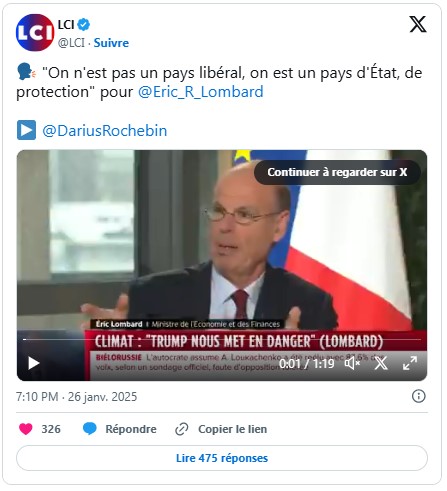This screenshot has width=447, height=491.
Task: Seek along the video progress bar
Action: pyautogui.click(x=222, y=340)
